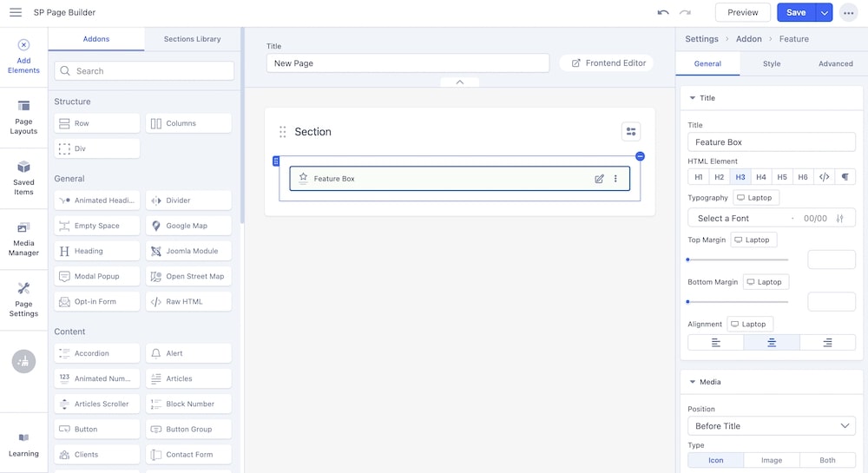The width and height of the screenshot is (868, 473).
Task: Open the Feature Box three-dots options
Action: pos(616,179)
